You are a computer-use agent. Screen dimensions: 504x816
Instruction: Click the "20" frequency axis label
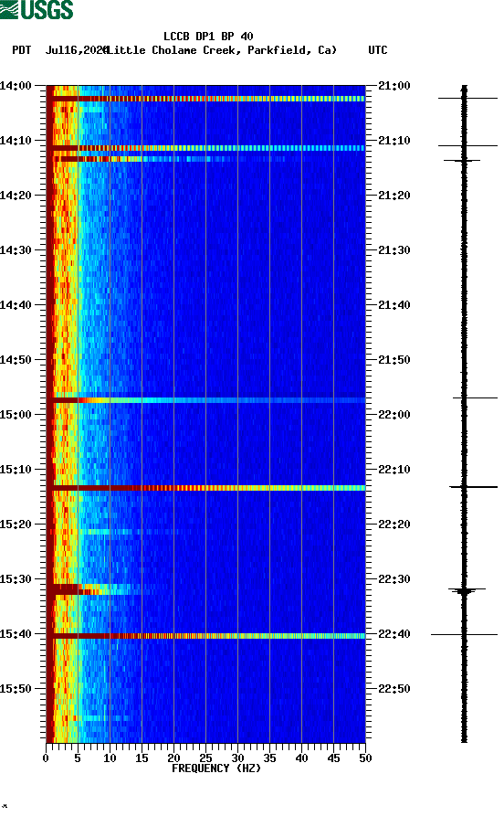tap(173, 758)
